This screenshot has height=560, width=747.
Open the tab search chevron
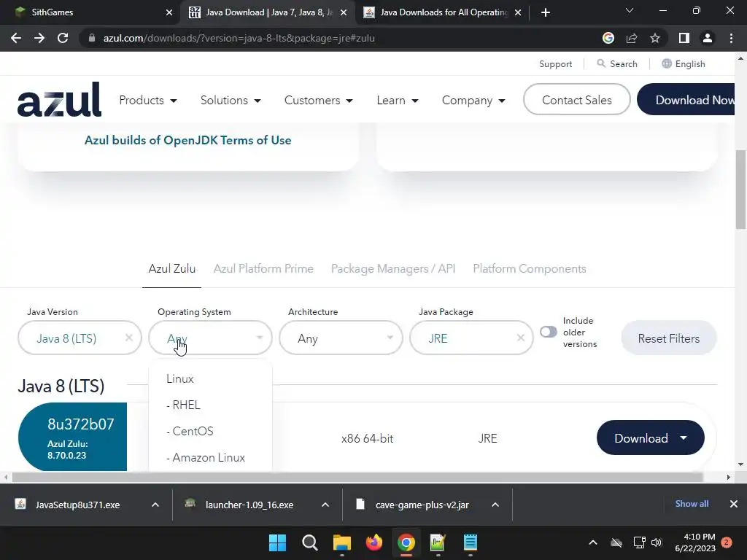(x=630, y=10)
